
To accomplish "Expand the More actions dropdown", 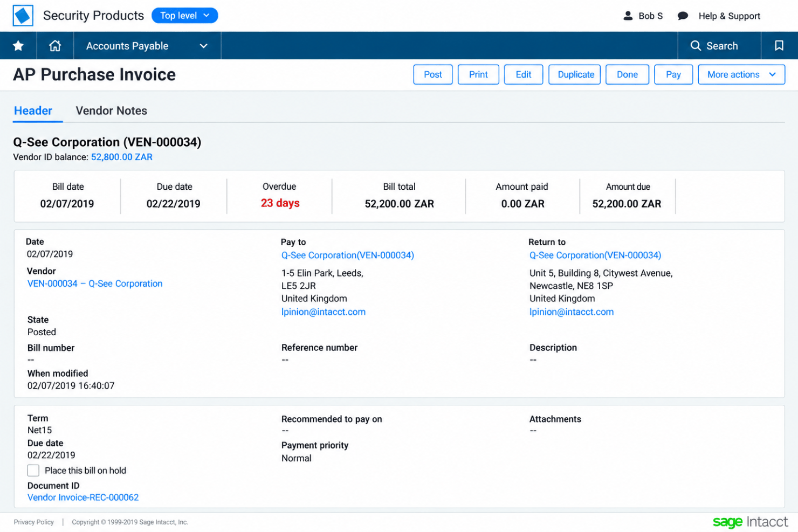I will tap(741, 74).
